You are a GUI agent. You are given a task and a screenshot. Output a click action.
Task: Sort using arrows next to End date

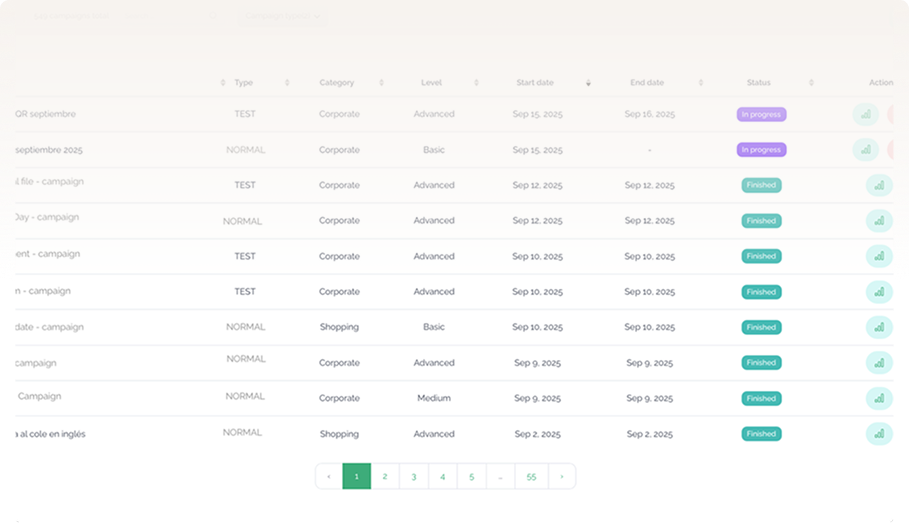point(700,83)
